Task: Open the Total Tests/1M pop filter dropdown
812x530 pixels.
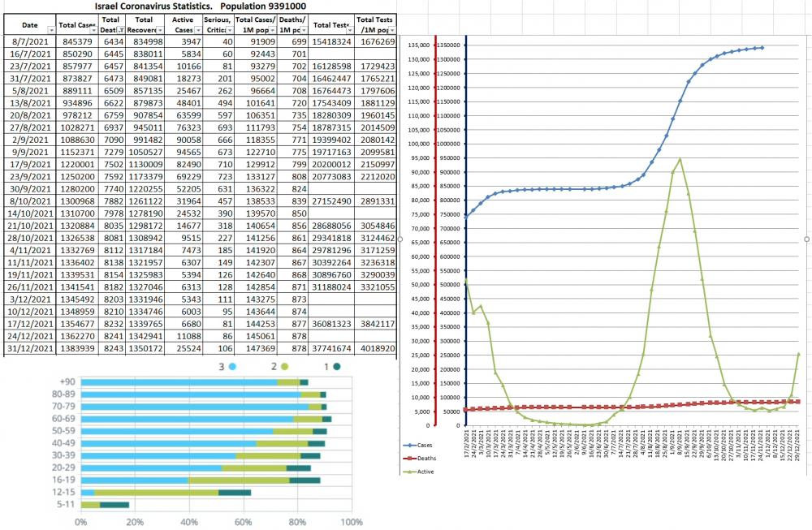Action: (392, 31)
